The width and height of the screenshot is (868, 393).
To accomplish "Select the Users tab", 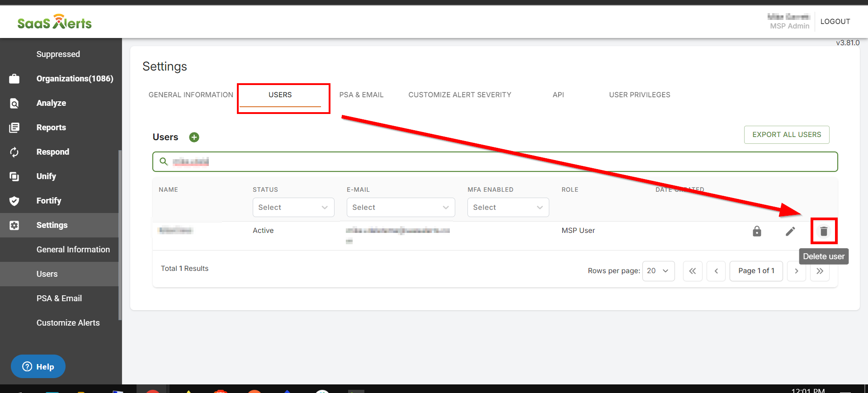I will pyautogui.click(x=280, y=95).
